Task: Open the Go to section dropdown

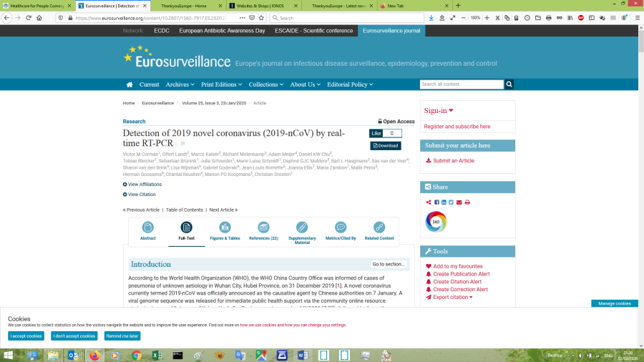Action: tap(389, 265)
